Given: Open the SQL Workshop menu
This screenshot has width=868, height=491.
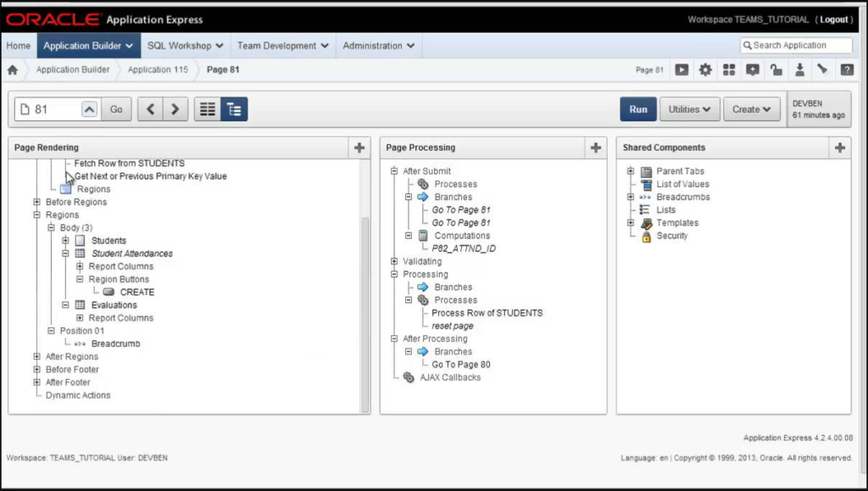Looking at the screenshot, I should [186, 46].
